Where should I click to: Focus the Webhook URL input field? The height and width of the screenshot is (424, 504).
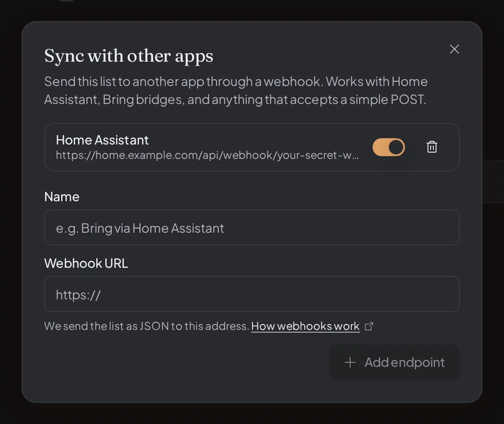pyautogui.click(x=252, y=294)
